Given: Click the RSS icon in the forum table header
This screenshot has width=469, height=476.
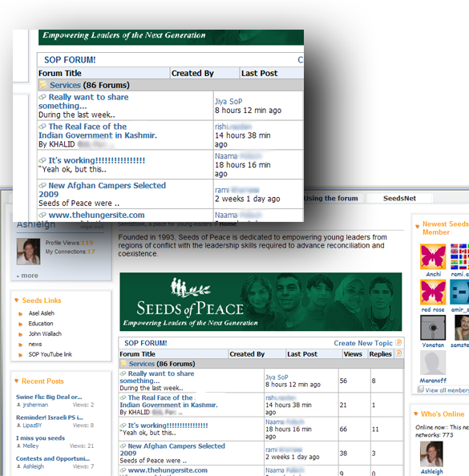Looking at the screenshot, I should [398, 353].
